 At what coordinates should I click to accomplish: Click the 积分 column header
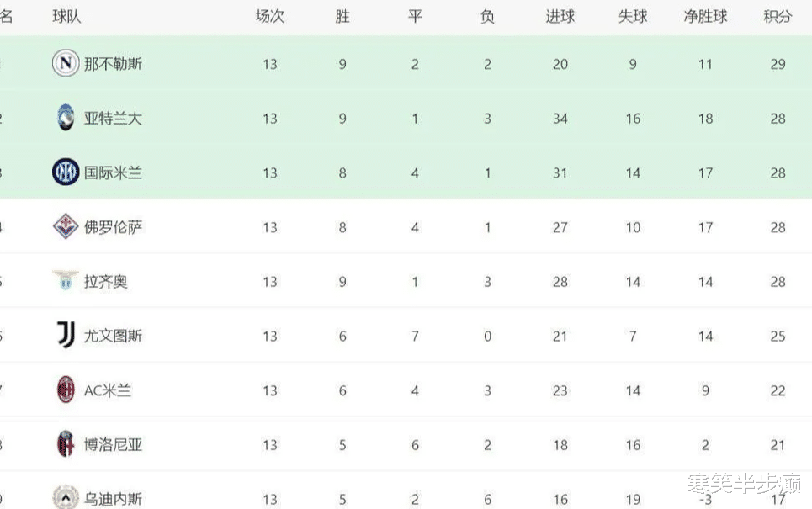point(778,17)
